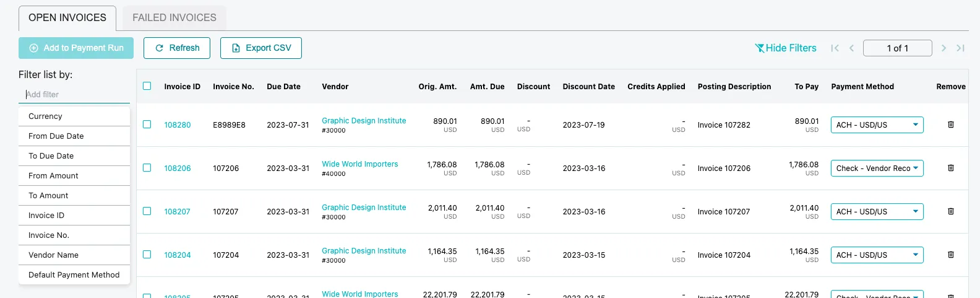The image size is (980, 298).
Task: Open ACH payment method dropdown for 108207
Action: [x=877, y=211]
